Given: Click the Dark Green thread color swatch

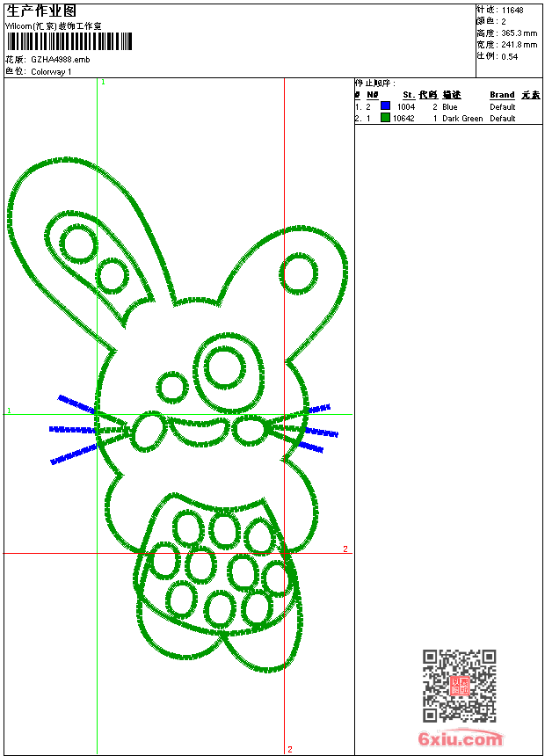Looking at the screenshot, I should tap(385, 118).
